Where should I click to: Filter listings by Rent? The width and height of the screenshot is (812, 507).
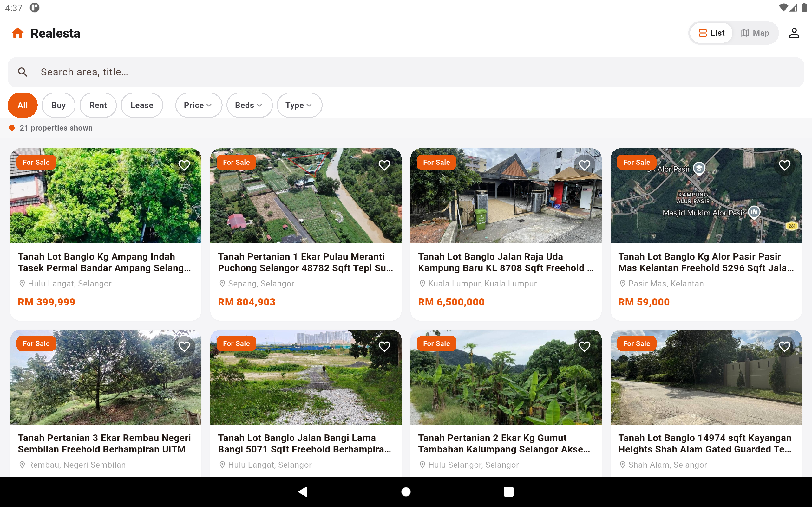pyautogui.click(x=98, y=105)
